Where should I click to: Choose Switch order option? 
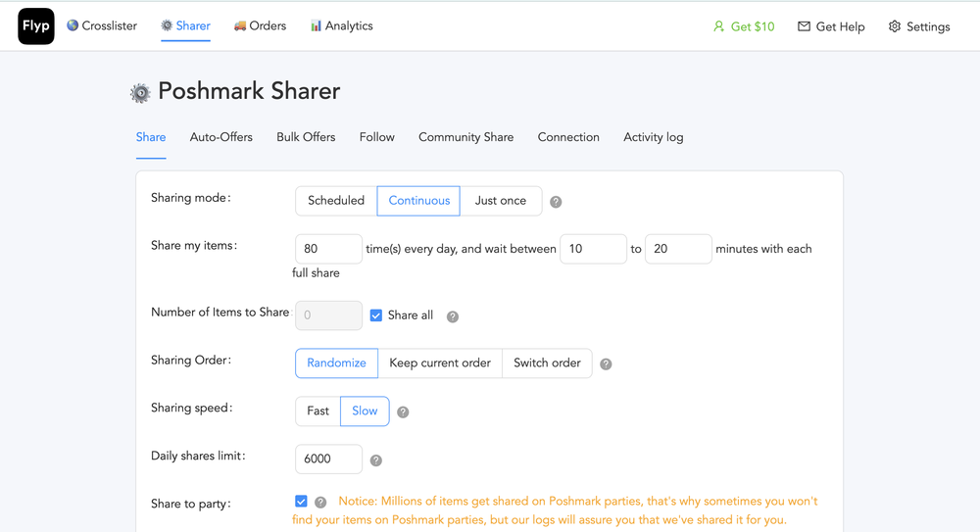click(547, 363)
